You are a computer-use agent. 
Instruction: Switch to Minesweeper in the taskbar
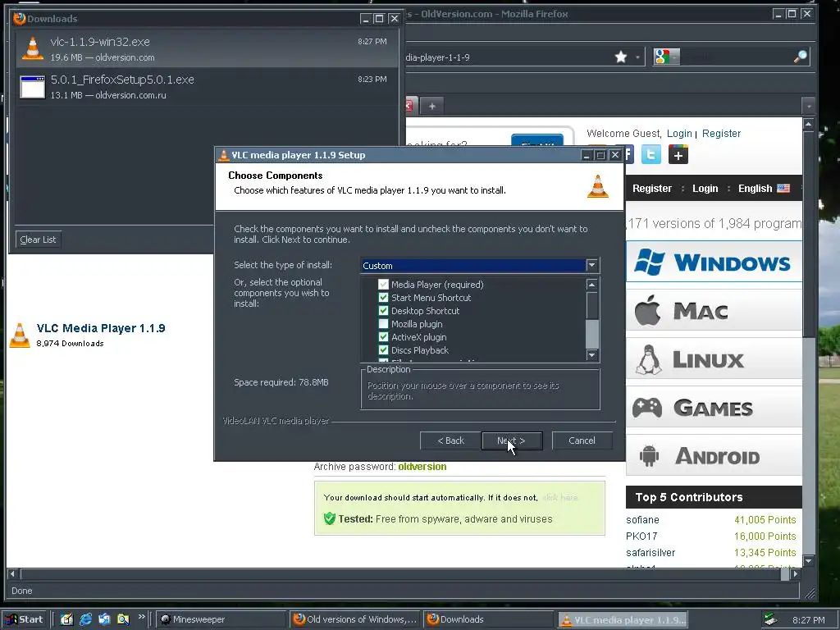(221, 619)
